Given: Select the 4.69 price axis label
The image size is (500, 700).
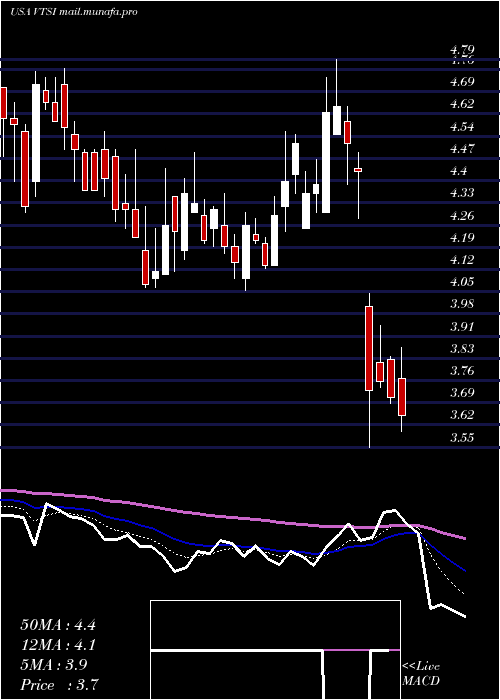Looking at the screenshot, I should (462, 82).
